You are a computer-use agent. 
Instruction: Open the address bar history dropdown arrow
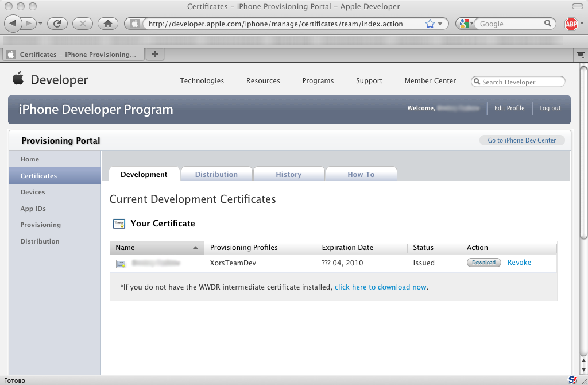click(x=440, y=24)
